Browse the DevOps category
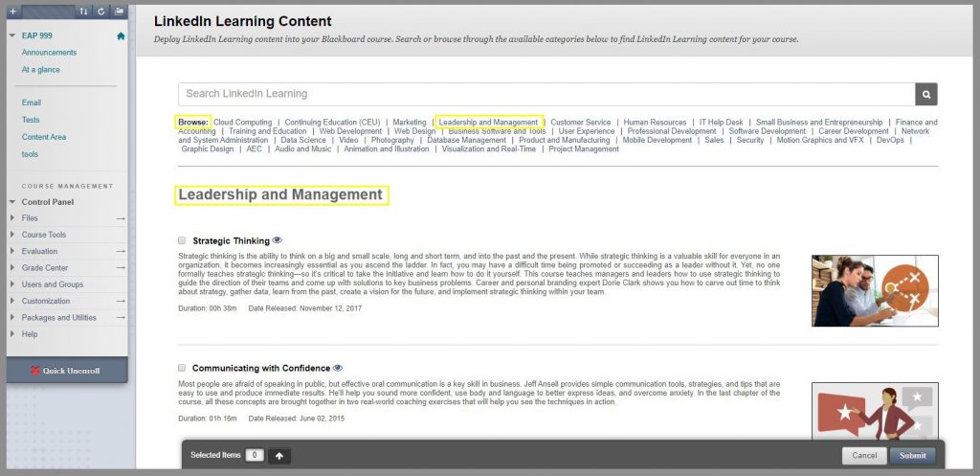 click(x=890, y=140)
